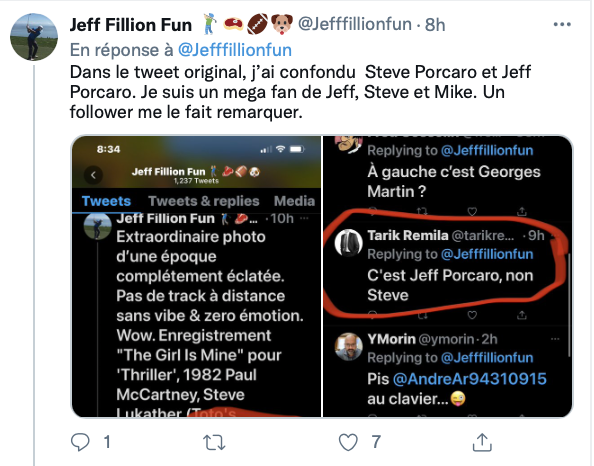The image size is (594, 466).
Task: Retweet this post using retweet icon
Action: [x=214, y=442]
